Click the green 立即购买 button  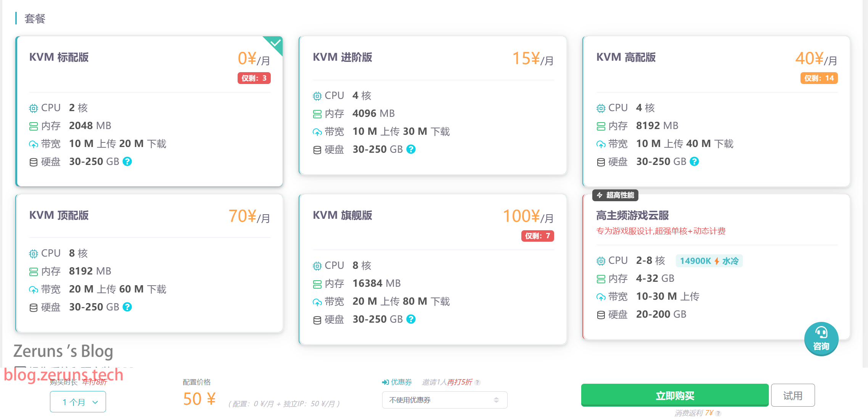(675, 396)
